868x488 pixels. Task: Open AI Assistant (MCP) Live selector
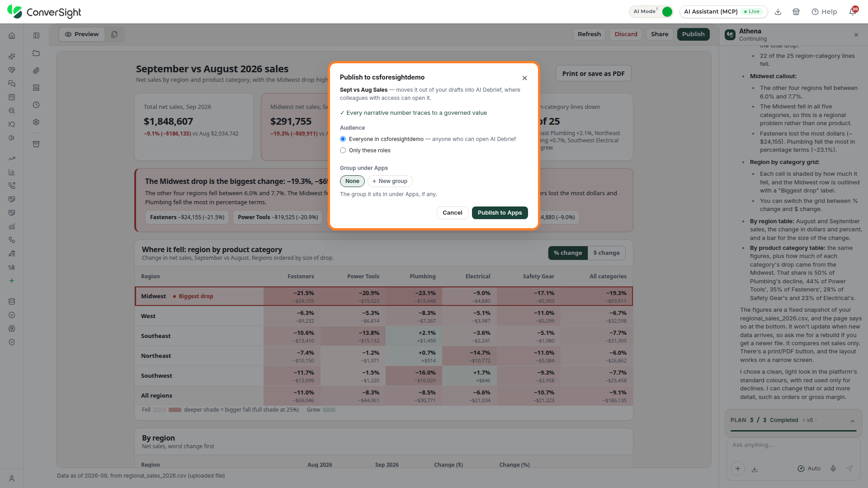coord(723,12)
